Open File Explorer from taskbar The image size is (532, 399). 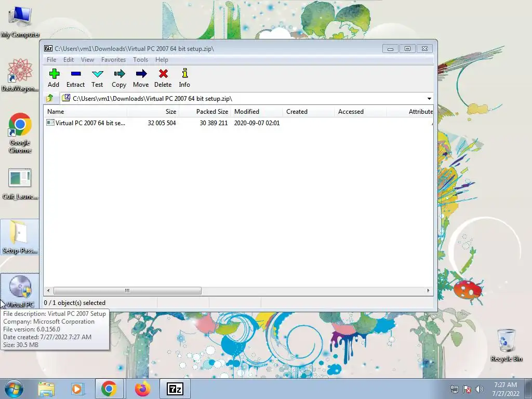(46, 389)
